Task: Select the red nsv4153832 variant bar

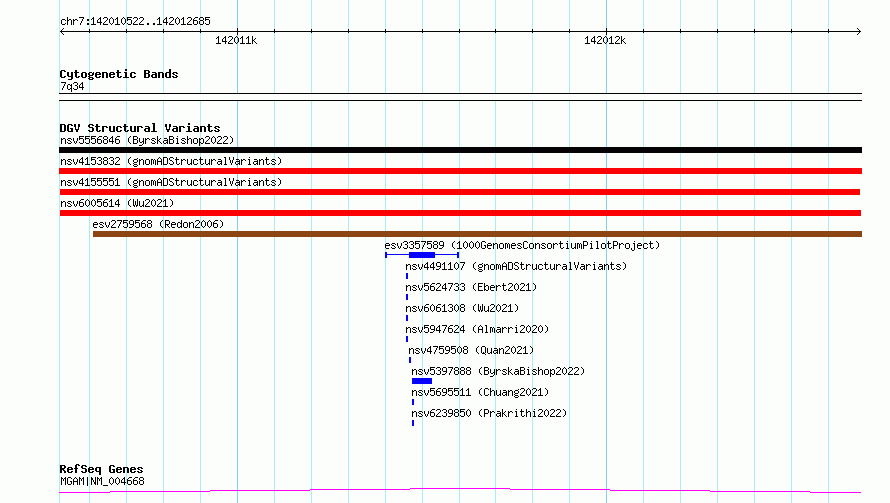Action: pos(460,171)
